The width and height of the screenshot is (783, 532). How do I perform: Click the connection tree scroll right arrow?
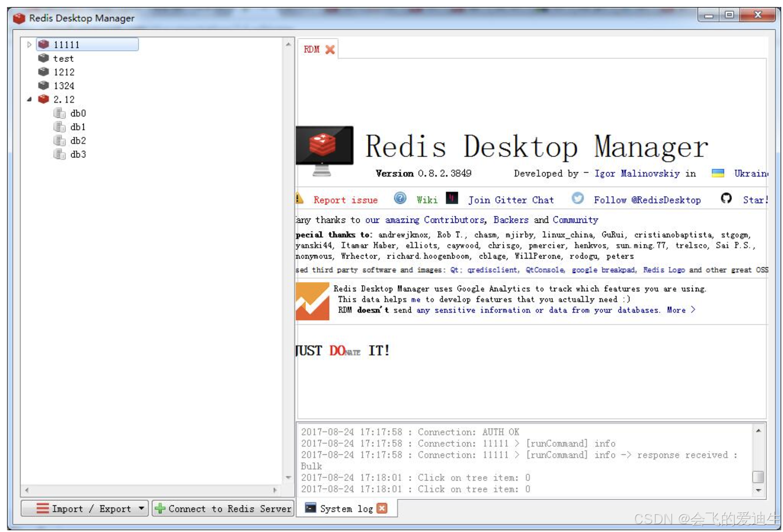[x=275, y=490]
